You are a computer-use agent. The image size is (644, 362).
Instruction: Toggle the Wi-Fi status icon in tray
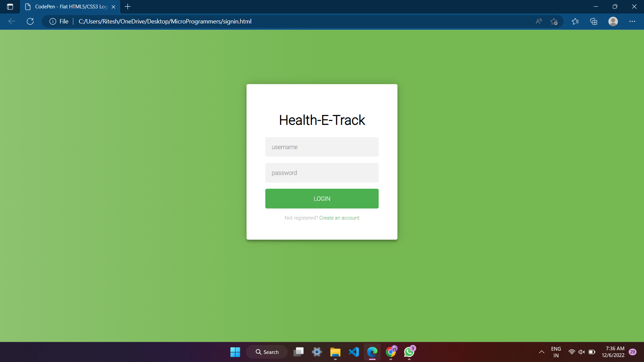coord(572,352)
